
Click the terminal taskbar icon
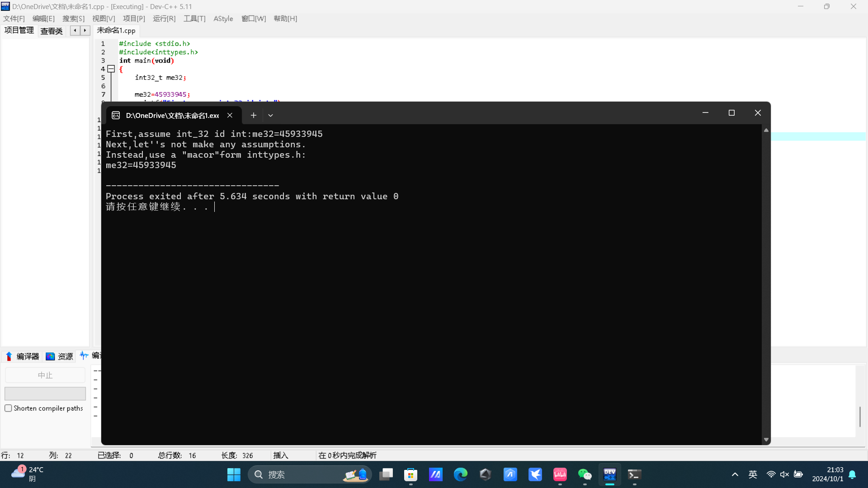click(x=634, y=474)
